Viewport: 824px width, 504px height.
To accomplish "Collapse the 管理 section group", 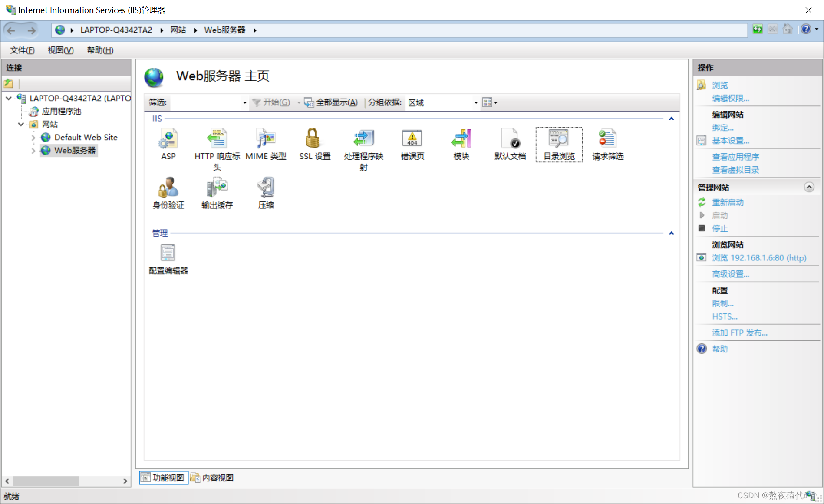I will tap(671, 233).
